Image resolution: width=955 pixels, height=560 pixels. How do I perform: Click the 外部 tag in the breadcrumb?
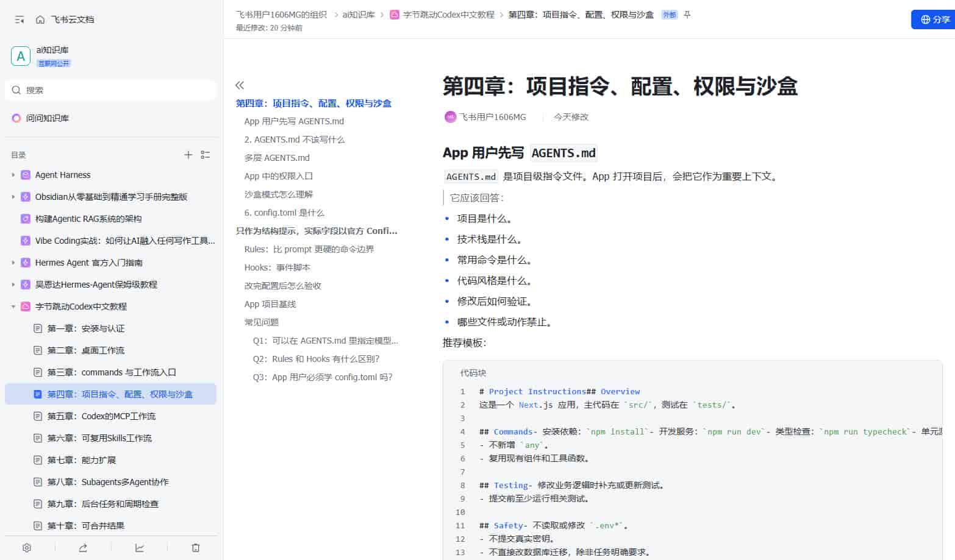[669, 15]
